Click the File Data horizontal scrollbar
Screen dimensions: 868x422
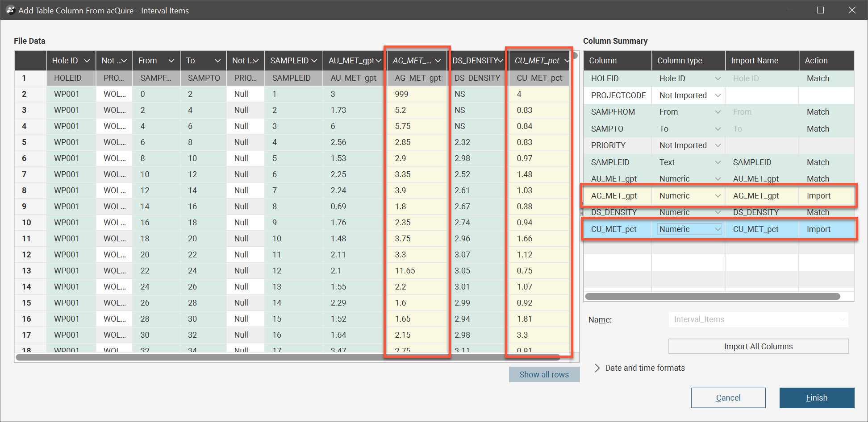pos(288,357)
